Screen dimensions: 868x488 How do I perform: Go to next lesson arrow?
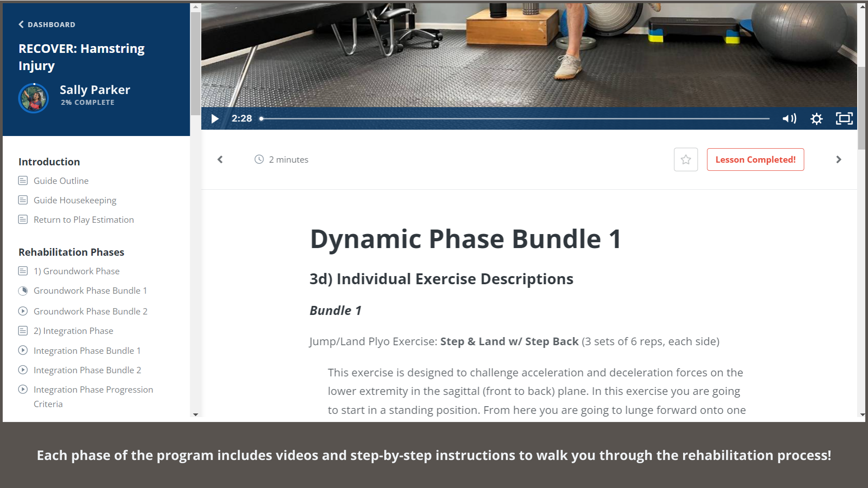[839, 160]
